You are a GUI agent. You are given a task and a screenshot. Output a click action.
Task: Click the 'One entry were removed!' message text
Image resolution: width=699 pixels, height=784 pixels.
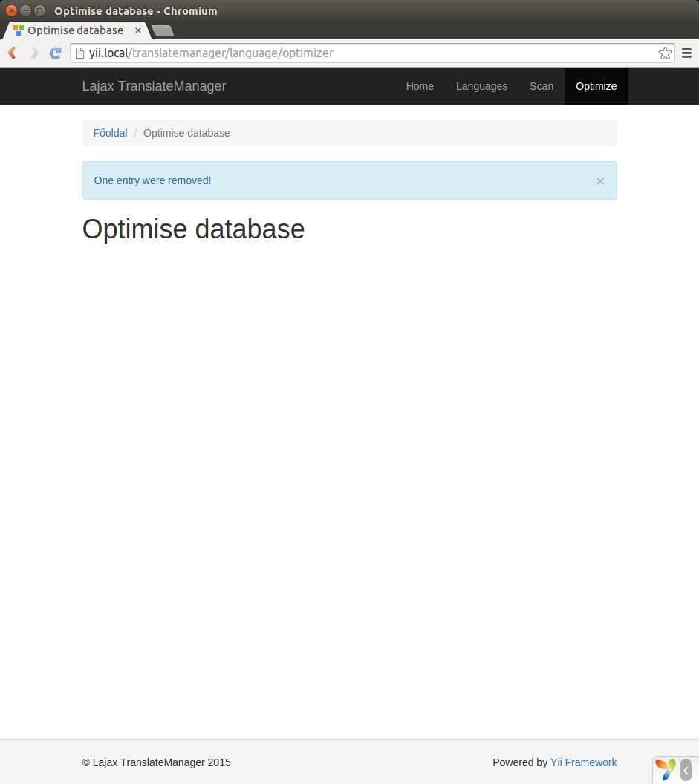click(152, 180)
